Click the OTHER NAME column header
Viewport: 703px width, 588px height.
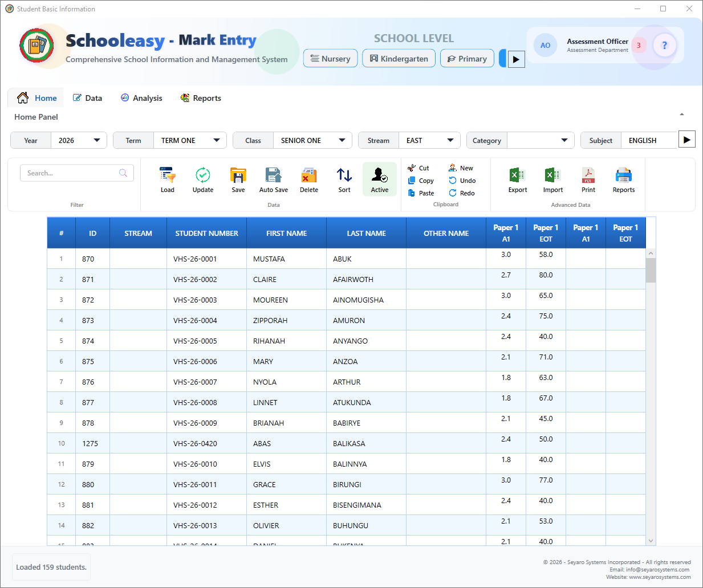point(446,233)
